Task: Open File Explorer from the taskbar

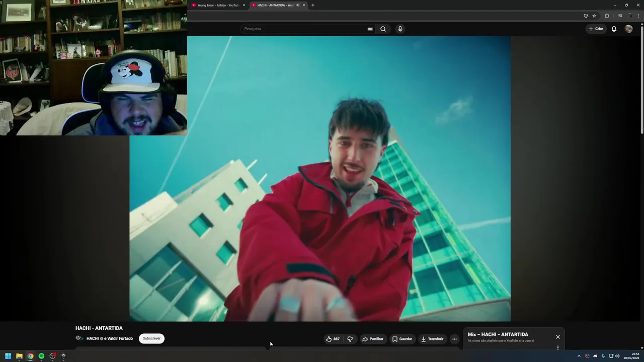Action: (x=19, y=356)
